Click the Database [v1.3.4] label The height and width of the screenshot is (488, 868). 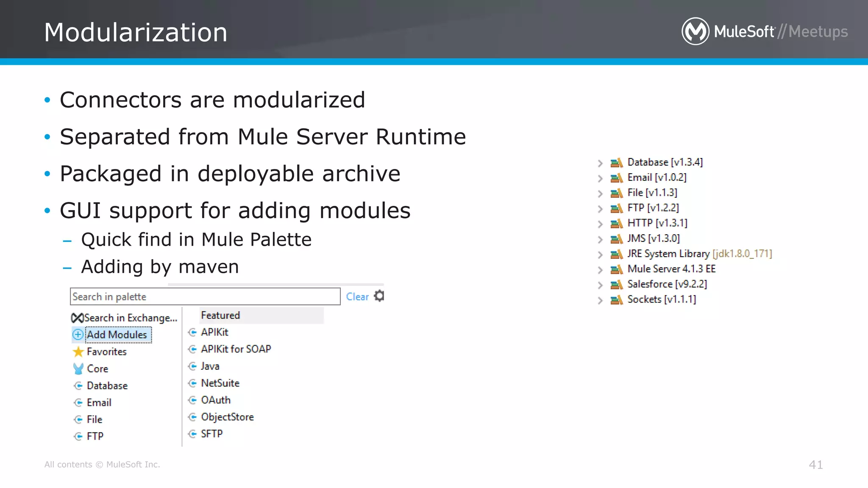(x=665, y=162)
